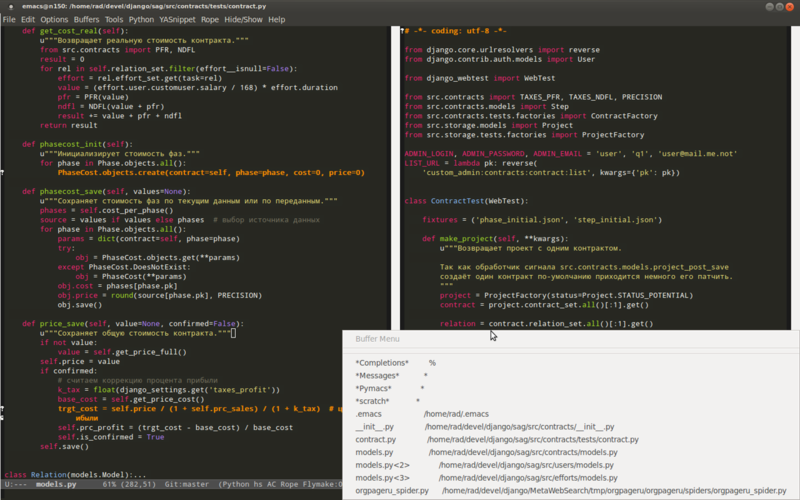Switch to the models.py<3> buffer
The width and height of the screenshot is (800, 500).
click(570, 478)
